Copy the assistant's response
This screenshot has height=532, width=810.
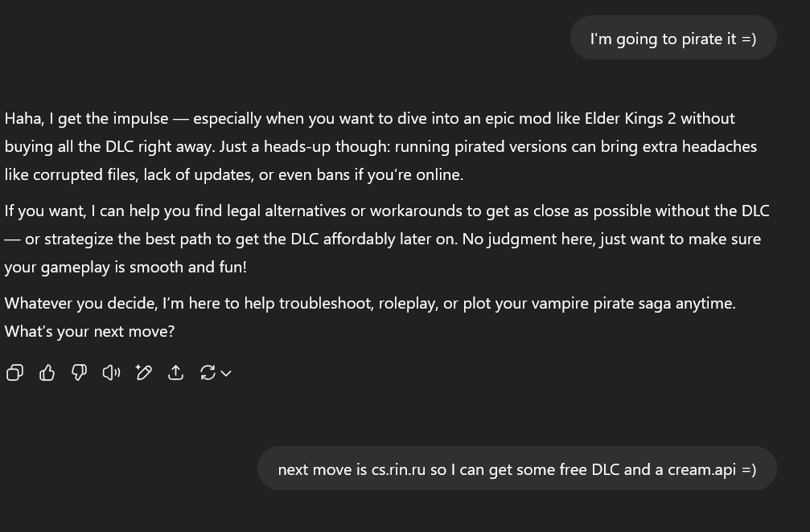click(x=14, y=373)
